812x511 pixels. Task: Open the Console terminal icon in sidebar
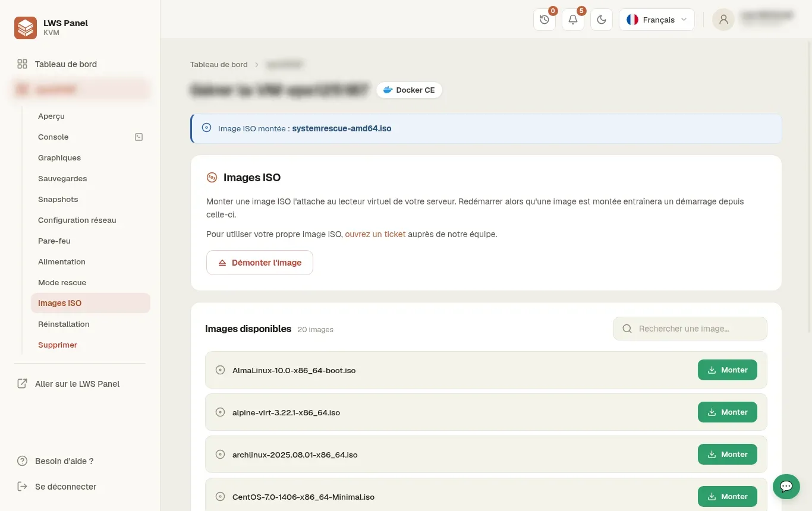coord(139,137)
